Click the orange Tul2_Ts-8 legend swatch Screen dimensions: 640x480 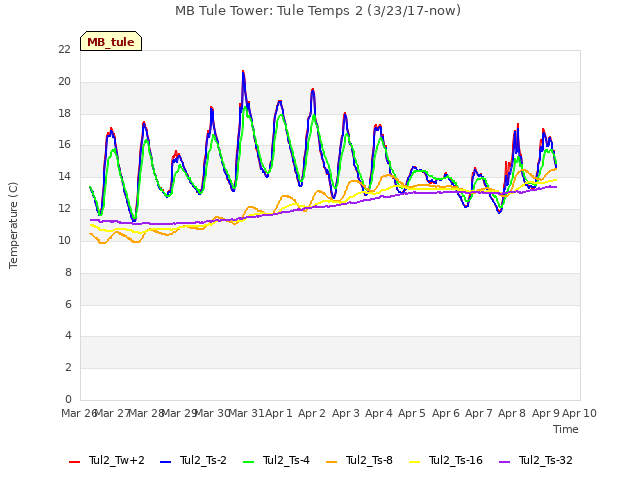click(x=331, y=462)
